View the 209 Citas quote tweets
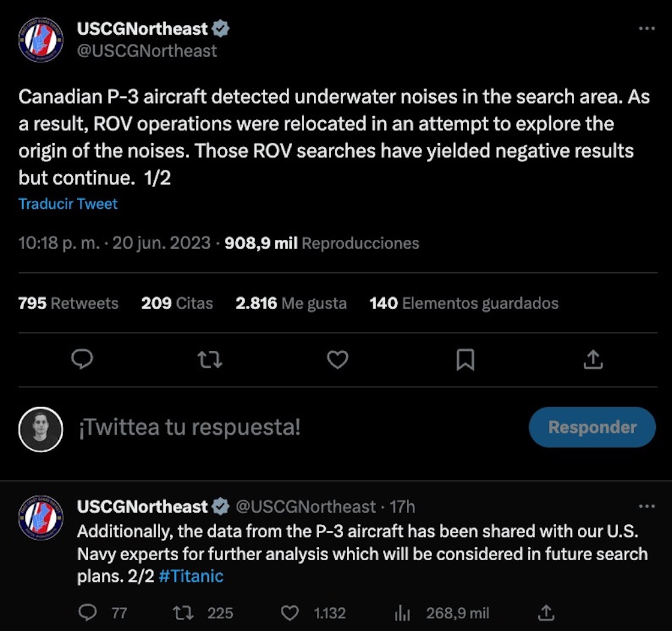 click(177, 304)
